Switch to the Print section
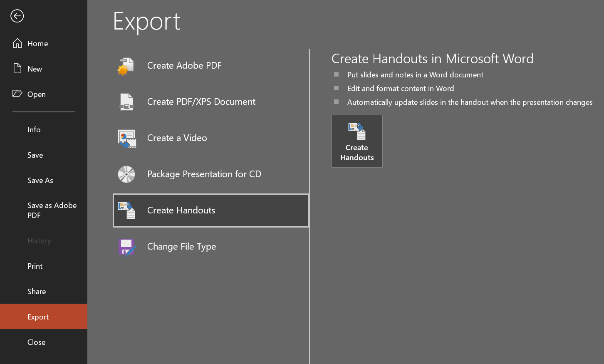 click(35, 266)
